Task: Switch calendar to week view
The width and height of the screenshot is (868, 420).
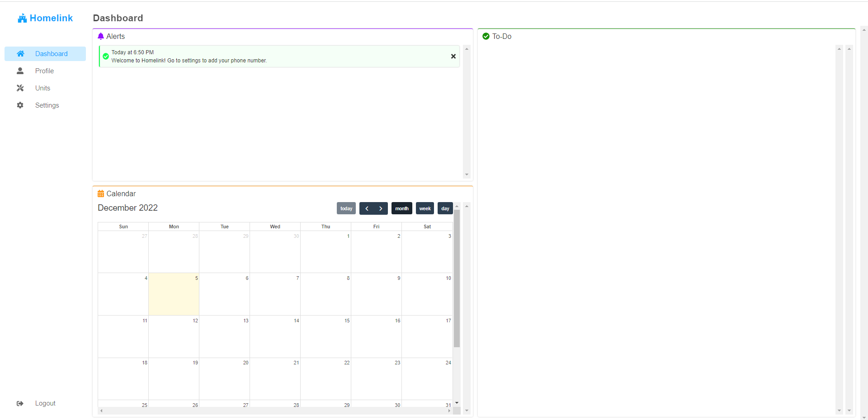Action: [x=425, y=208]
